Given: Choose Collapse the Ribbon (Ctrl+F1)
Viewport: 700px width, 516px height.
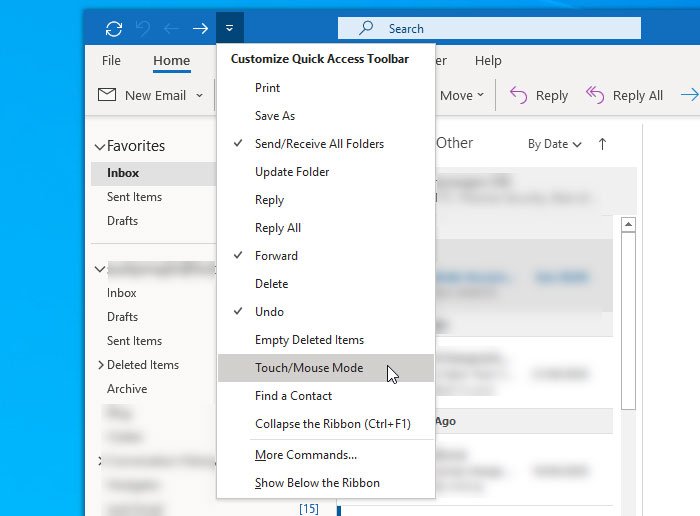Looking at the screenshot, I should click(325, 424).
